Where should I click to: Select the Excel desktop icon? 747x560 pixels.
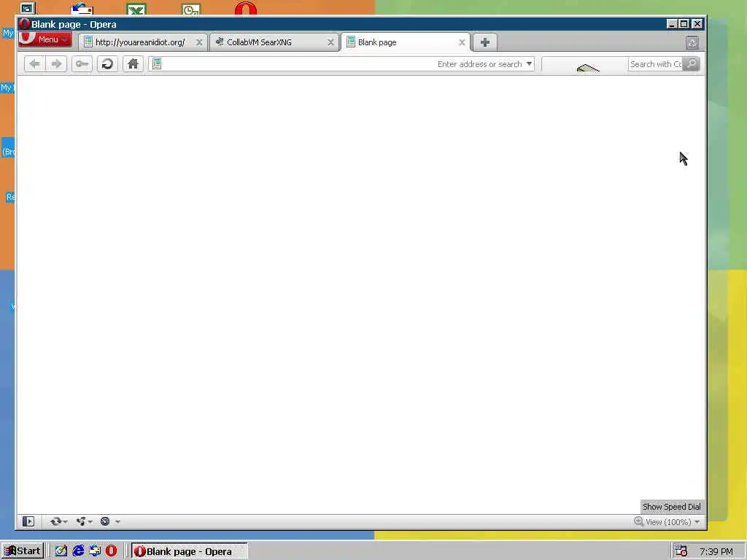pos(136,9)
